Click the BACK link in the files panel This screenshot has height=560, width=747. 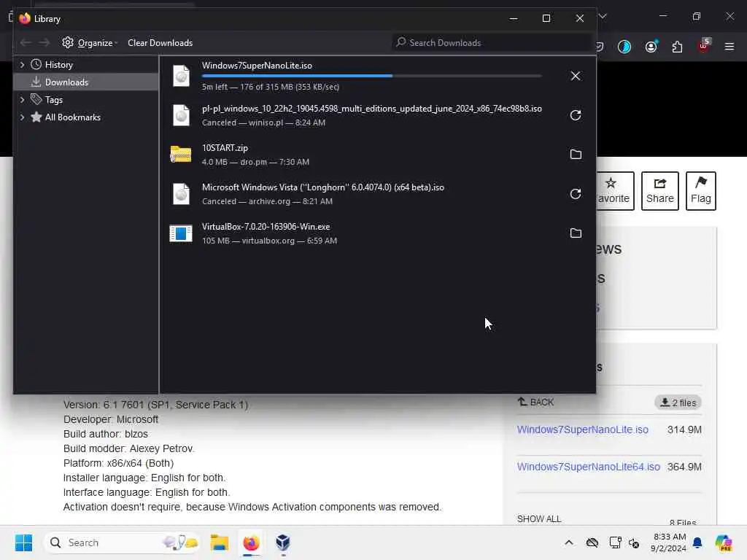point(536,402)
